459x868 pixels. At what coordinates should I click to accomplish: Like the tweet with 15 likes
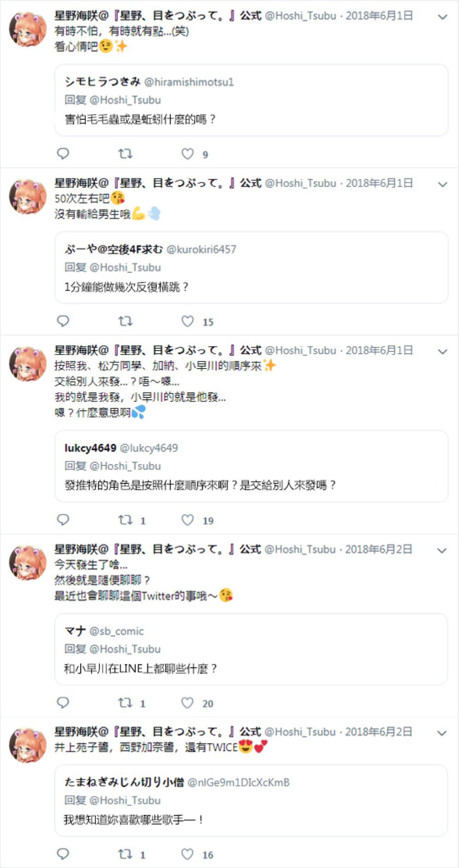(187, 321)
